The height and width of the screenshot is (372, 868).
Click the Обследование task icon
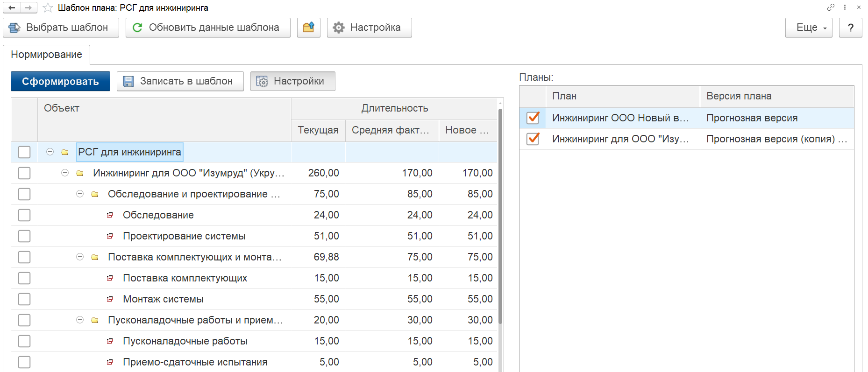tap(110, 215)
